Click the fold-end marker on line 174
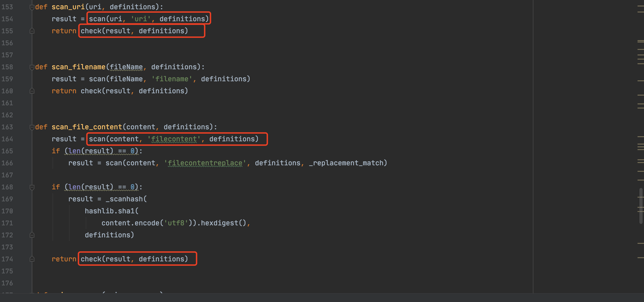This screenshot has width=644, height=302. 32,259
